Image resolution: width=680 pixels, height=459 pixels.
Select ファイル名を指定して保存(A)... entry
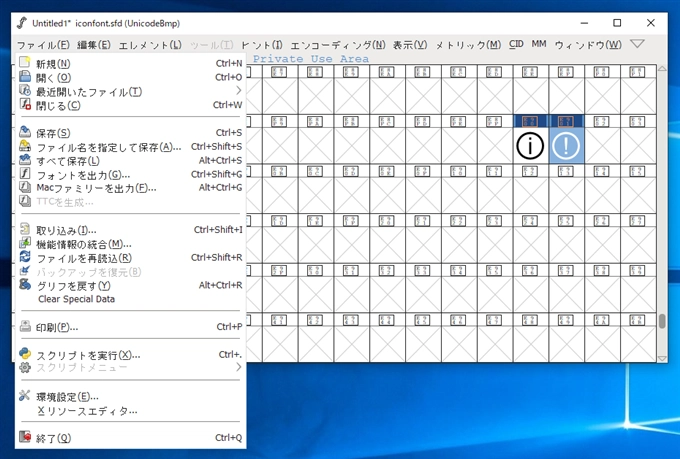click(x=131, y=147)
